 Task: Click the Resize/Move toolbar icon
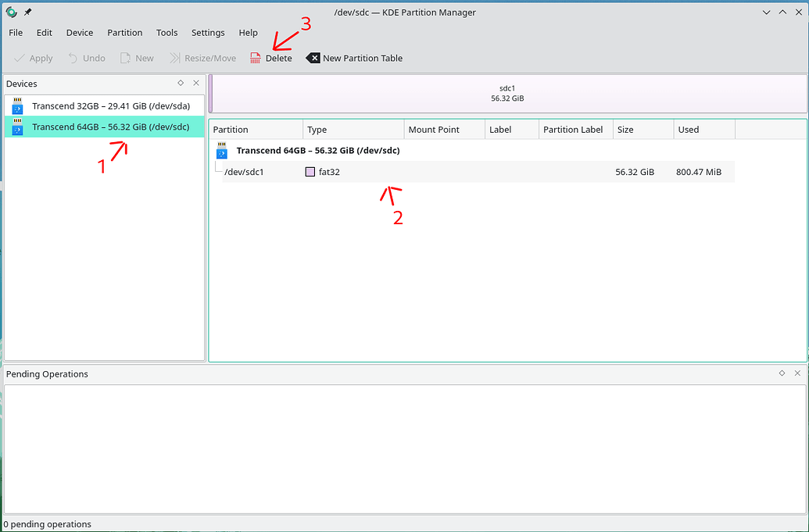pos(178,57)
